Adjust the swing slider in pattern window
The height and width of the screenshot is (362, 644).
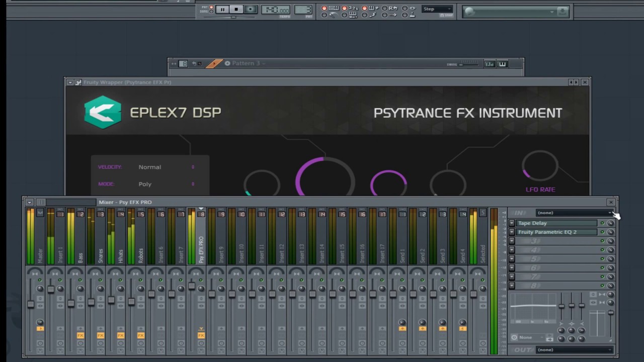pos(469,64)
